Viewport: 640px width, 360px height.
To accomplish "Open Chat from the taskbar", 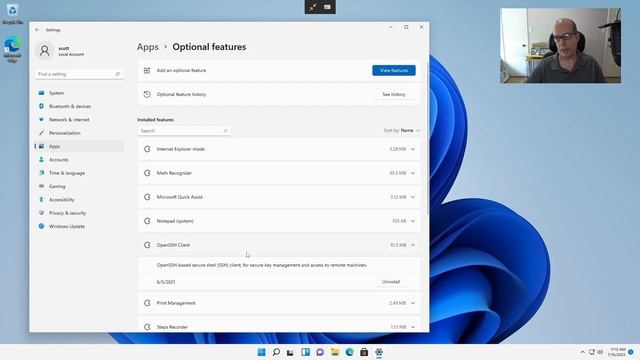I will (x=320, y=352).
